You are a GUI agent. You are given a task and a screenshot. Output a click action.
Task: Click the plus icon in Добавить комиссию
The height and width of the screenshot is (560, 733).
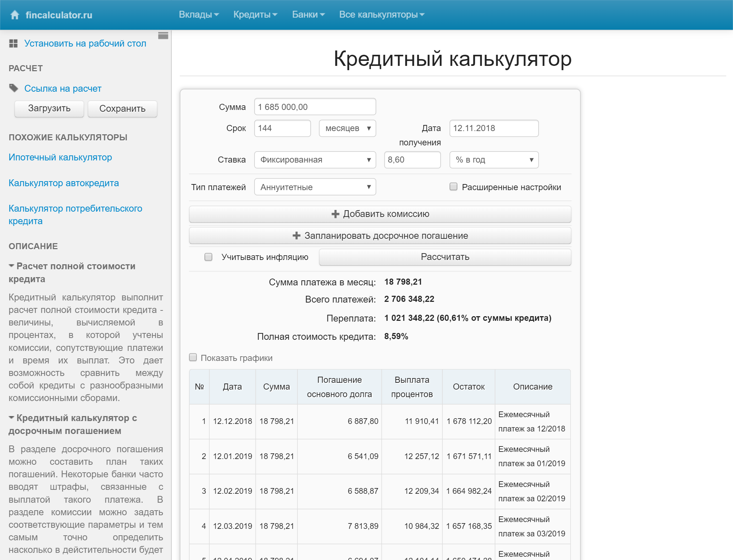(335, 214)
